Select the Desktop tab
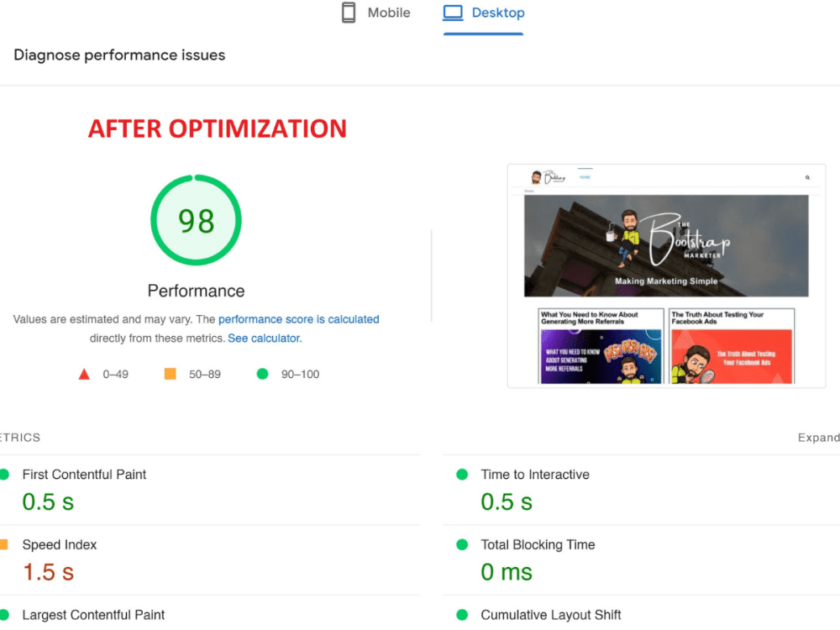This screenshot has height=630, width=840. [484, 13]
